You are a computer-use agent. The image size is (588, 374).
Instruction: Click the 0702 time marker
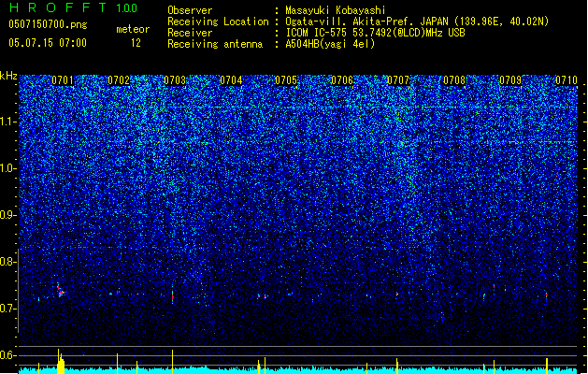[119, 80]
